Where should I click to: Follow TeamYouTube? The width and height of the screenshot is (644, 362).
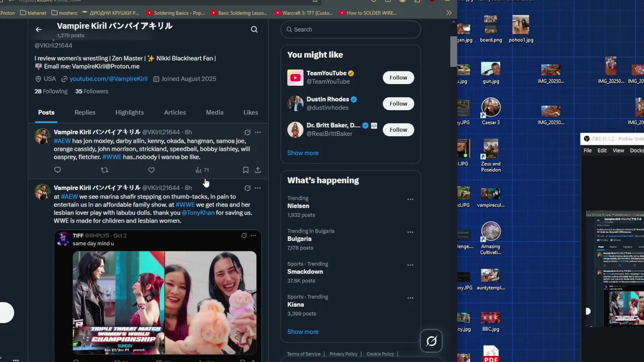click(398, 77)
